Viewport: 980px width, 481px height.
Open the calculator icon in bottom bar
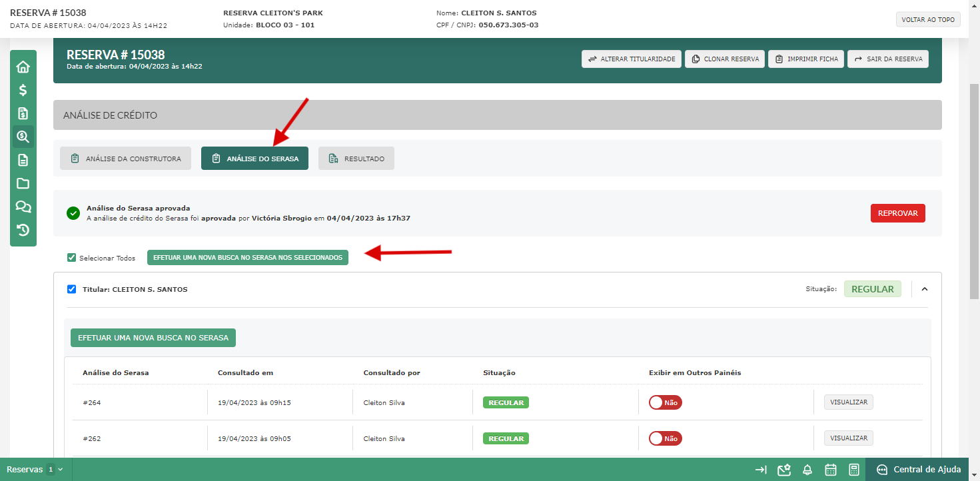coord(854,470)
